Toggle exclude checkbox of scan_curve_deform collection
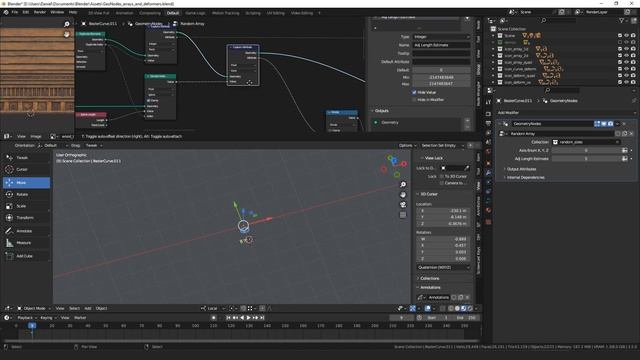Image resolution: width=640 pixels, height=360 pixels. (x=620, y=69)
